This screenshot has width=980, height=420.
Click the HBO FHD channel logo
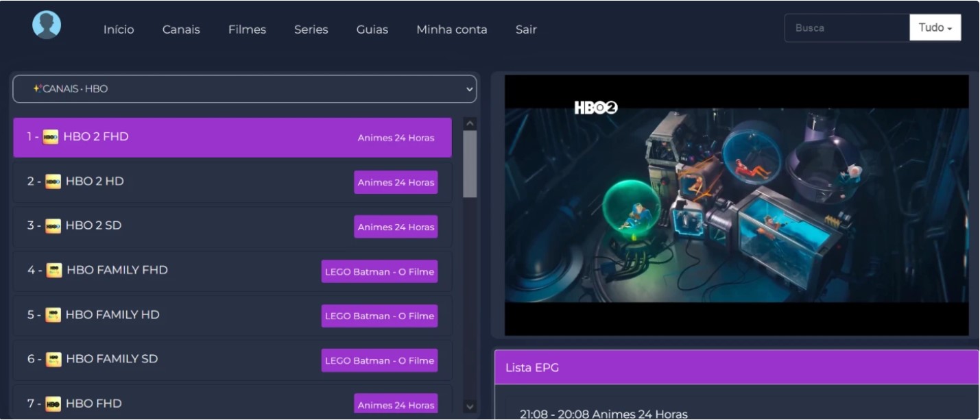[53, 404]
